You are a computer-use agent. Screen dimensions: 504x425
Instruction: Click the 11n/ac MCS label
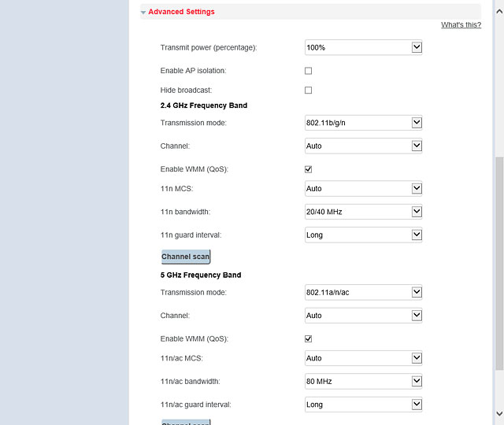click(x=182, y=358)
